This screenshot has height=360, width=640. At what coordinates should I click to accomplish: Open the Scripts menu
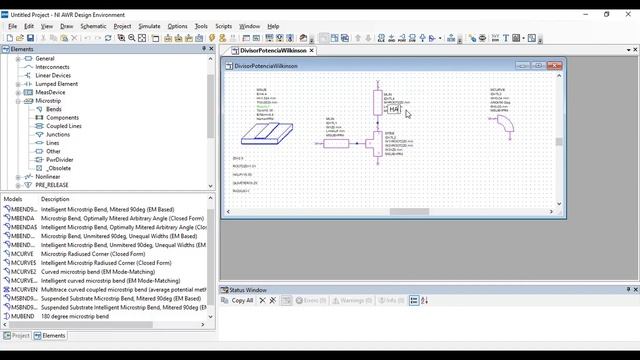(x=223, y=26)
